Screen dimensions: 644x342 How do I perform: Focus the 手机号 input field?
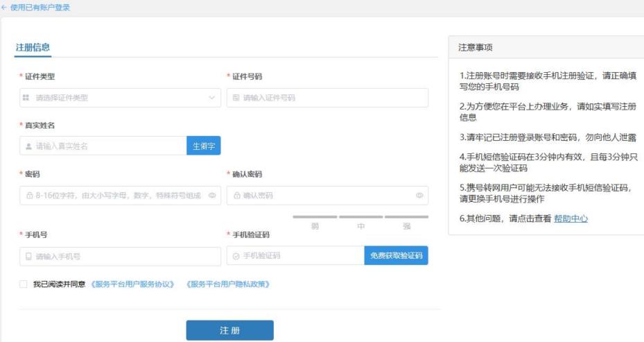(120, 257)
